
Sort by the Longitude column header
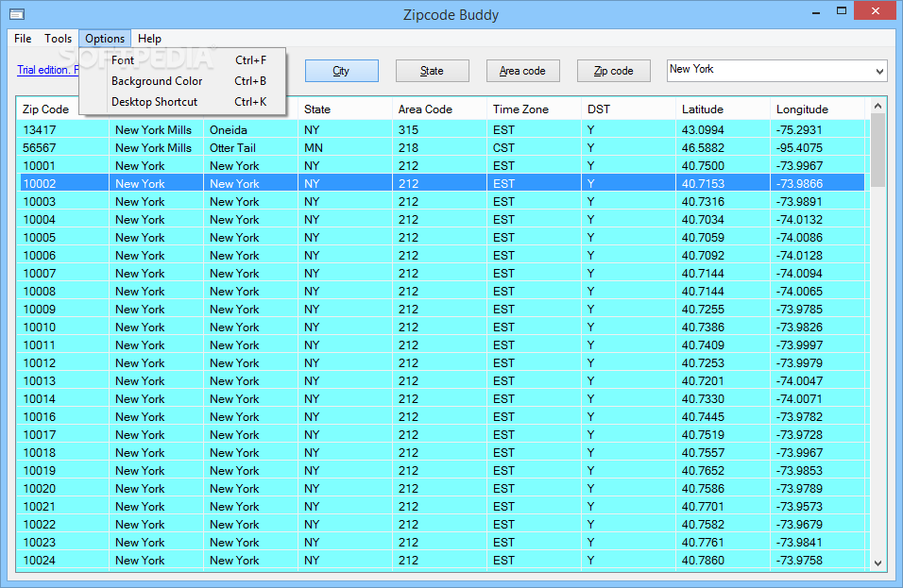click(817, 109)
